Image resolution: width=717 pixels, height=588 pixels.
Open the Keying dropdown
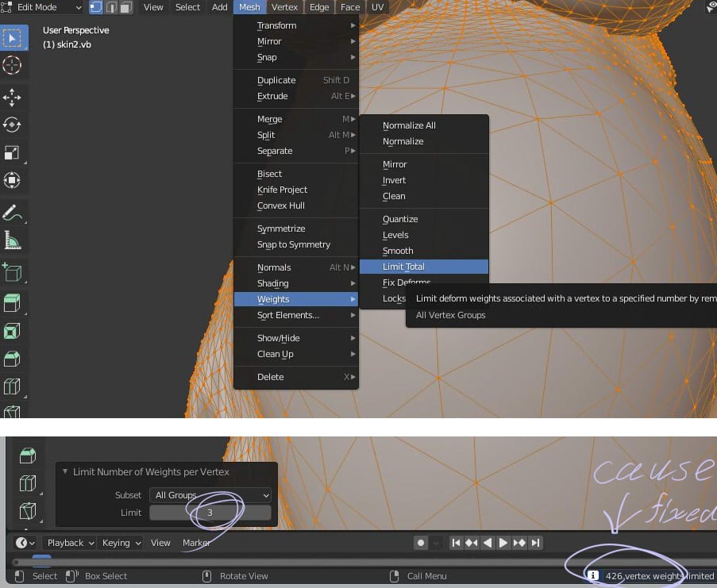(121, 543)
